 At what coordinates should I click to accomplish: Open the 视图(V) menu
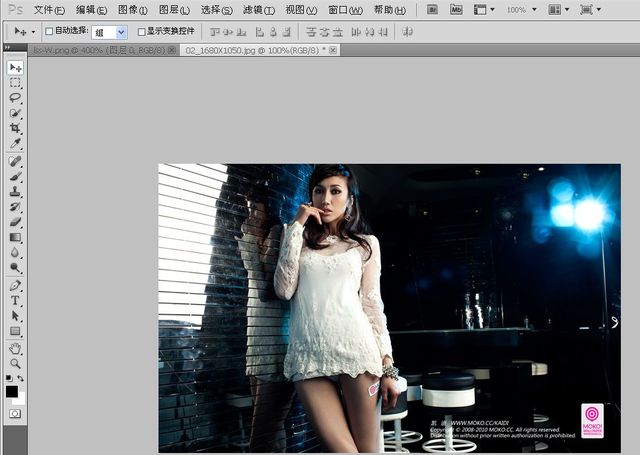point(301,10)
